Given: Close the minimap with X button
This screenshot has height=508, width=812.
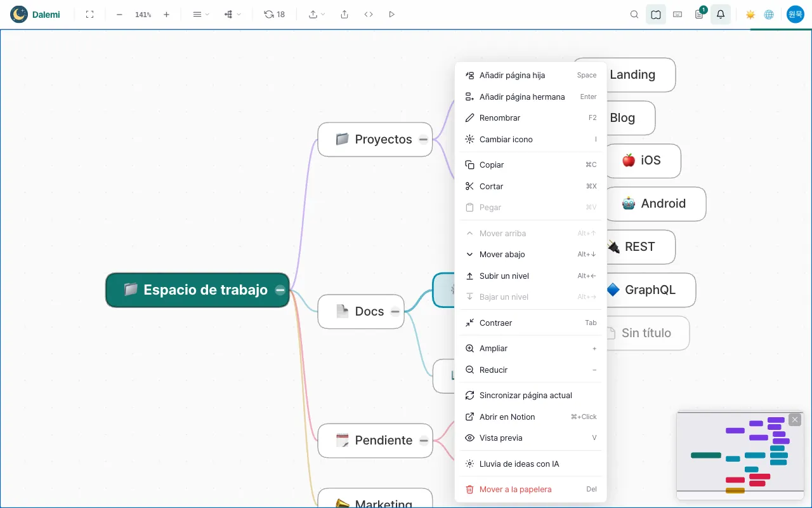Looking at the screenshot, I should pos(795,420).
